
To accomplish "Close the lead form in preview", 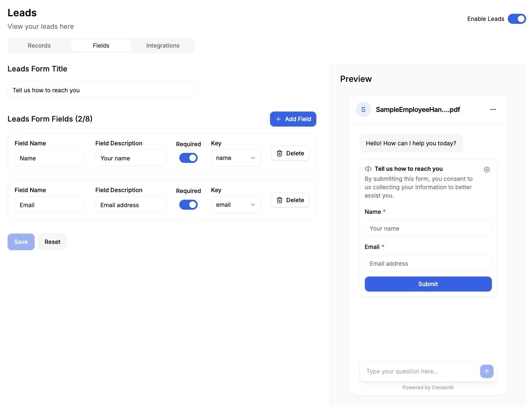I will [x=486, y=170].
